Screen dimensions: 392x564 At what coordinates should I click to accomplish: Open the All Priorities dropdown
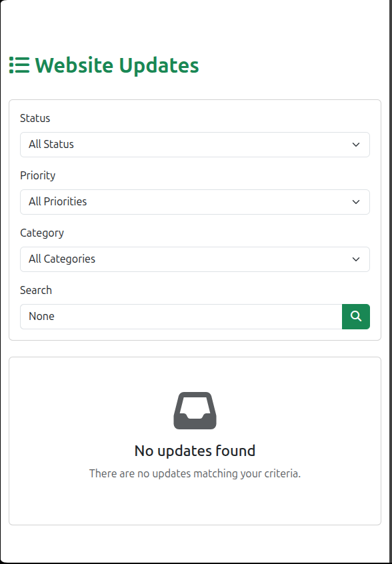[195, 202]
